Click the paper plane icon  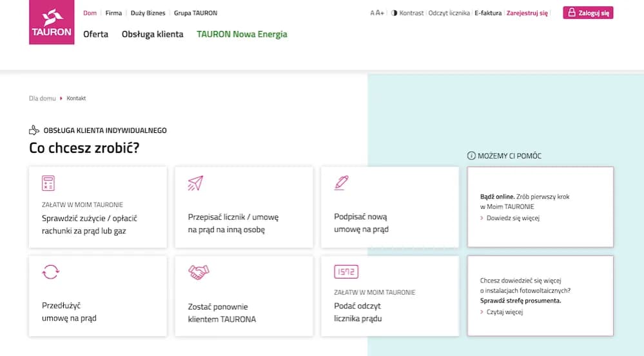[x=195, y=183]
